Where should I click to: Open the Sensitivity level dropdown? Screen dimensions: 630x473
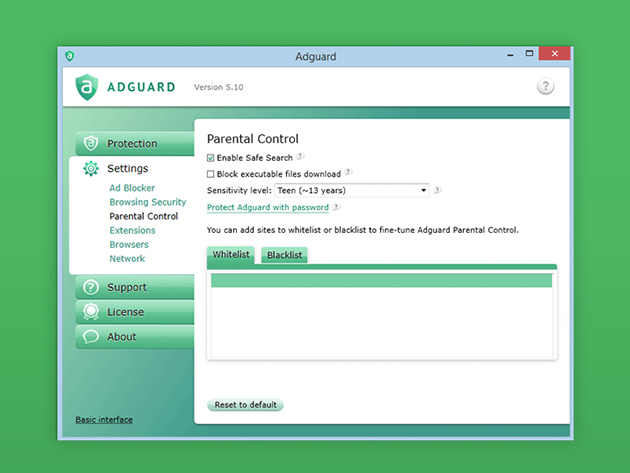(x=352, y=190)
